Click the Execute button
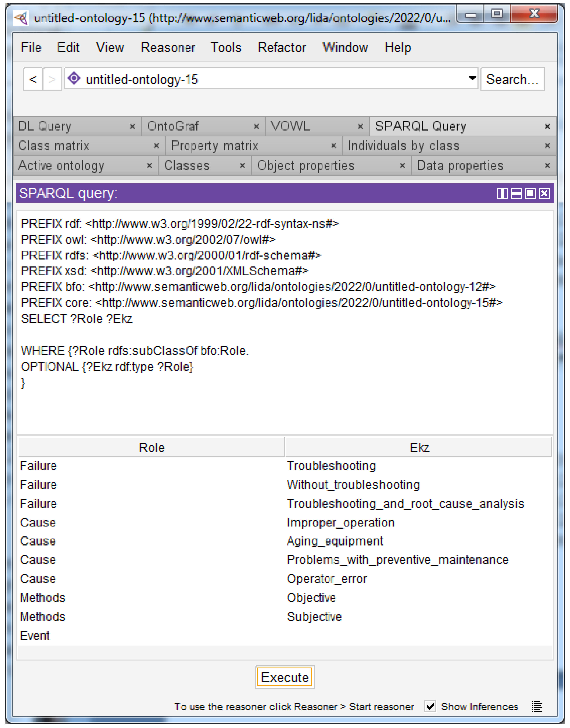Viewport: 570px width, 728px height. click(285, 678)
